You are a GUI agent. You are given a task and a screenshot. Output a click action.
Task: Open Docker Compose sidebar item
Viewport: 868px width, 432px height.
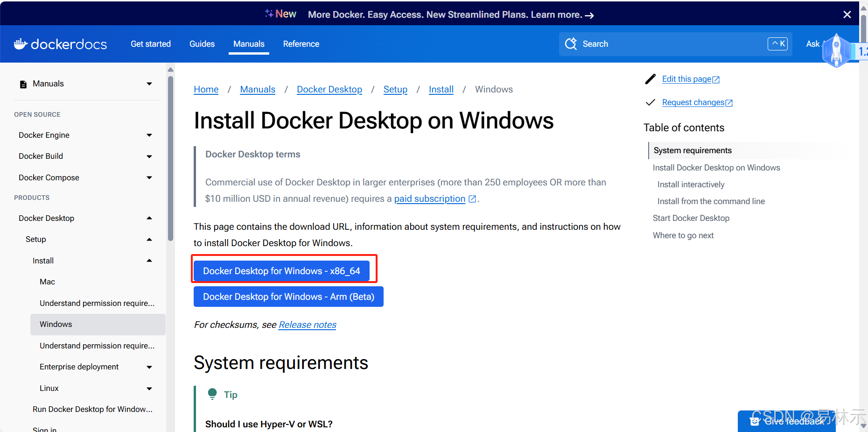49,177
